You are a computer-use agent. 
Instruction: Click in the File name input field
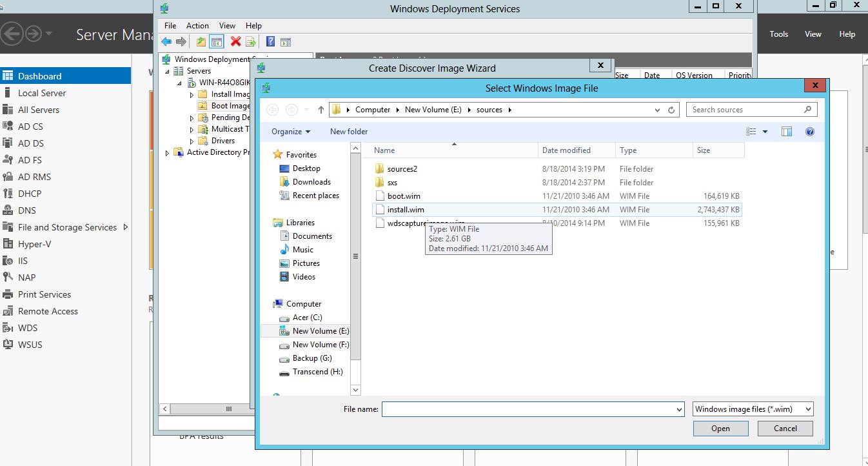528,409
